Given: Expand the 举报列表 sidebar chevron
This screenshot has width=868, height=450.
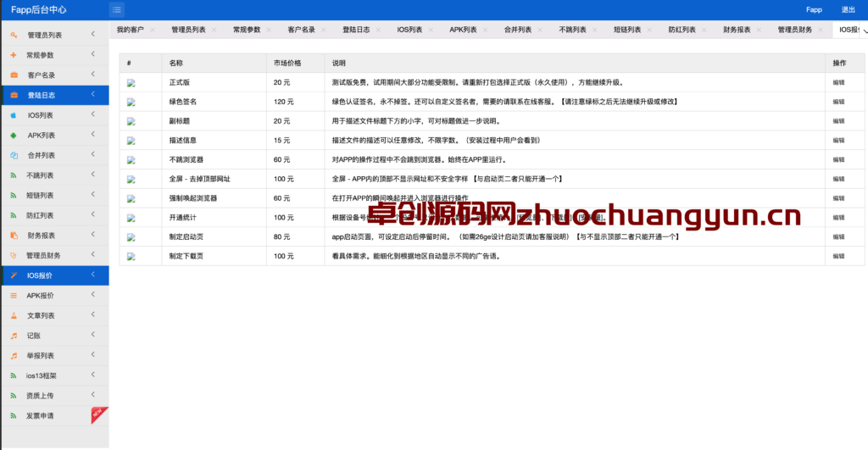Looking at the screenshot, I should coord(93,355).
